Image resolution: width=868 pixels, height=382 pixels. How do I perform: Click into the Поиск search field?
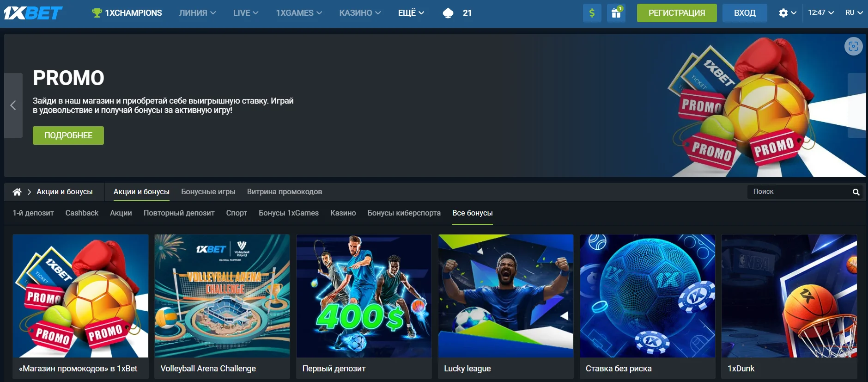pos(799,192)
